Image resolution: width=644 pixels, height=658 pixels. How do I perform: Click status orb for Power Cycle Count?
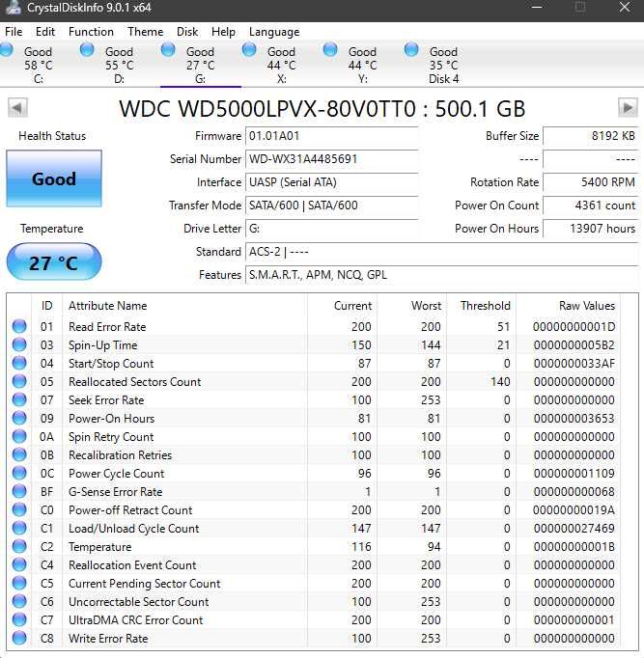[19, 473]
